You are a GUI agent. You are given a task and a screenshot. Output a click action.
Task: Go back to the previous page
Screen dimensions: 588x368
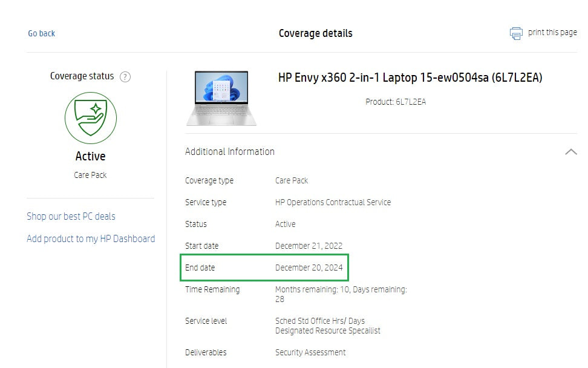[x=42, y=33]
